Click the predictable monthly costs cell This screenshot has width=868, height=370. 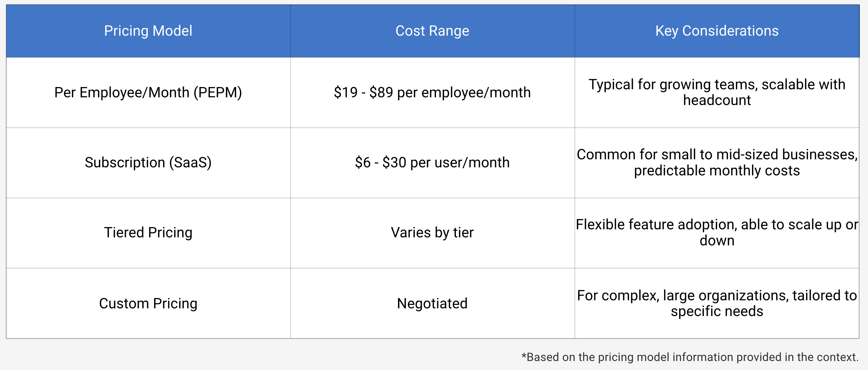point(717,163)
